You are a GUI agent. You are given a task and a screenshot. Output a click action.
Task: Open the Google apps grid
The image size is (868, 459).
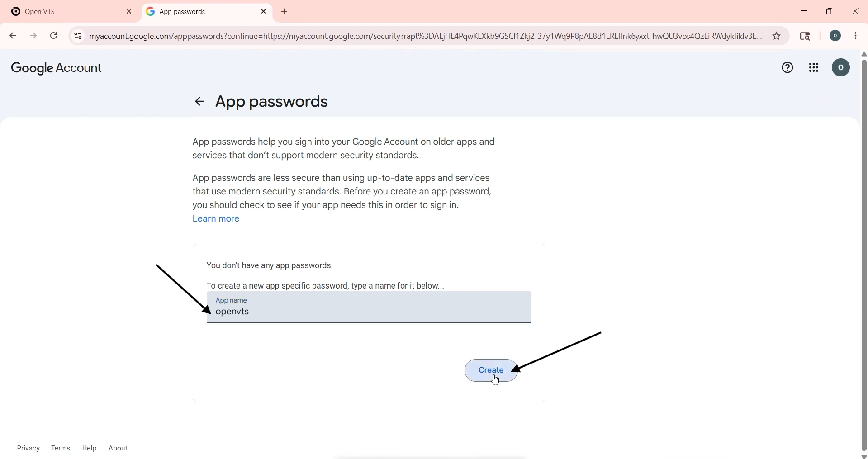coord(814,68)
